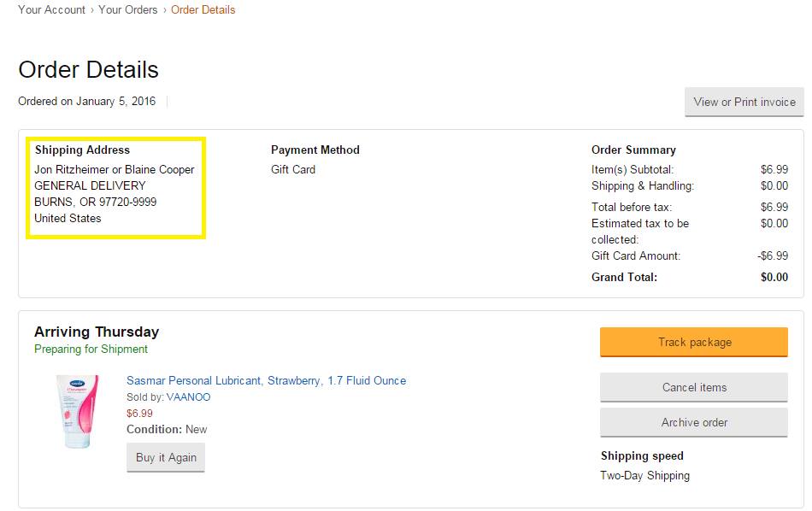Click the Archive order button
The width and height of the screenshot is (812, 511).
[694, 422]
